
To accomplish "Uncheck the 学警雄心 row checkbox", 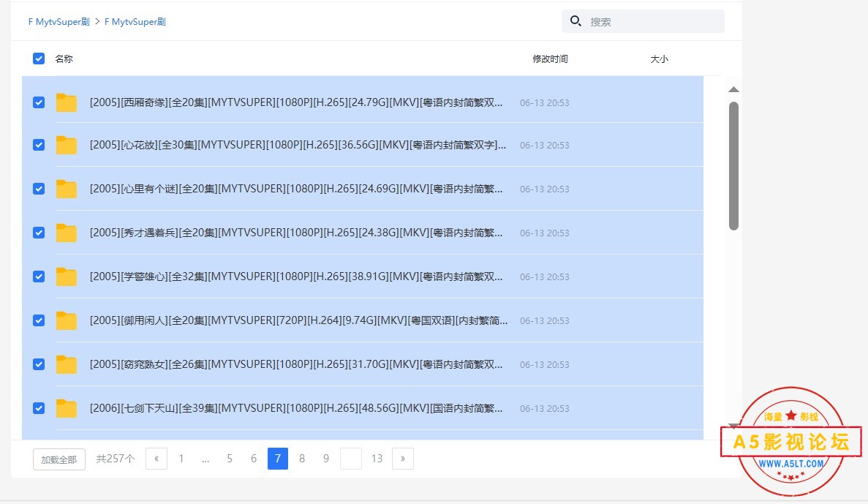I will (39, 277).
